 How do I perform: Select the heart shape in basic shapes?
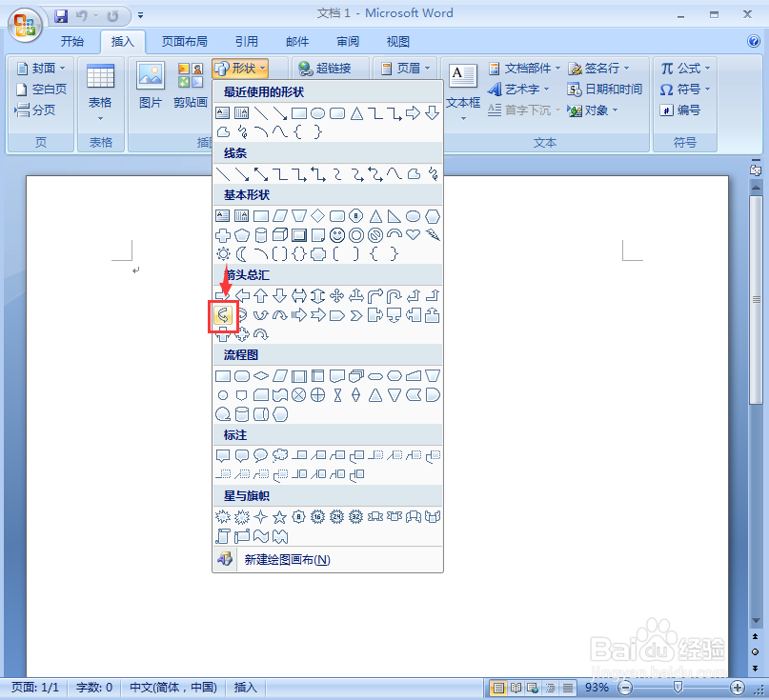coord(413,235)
